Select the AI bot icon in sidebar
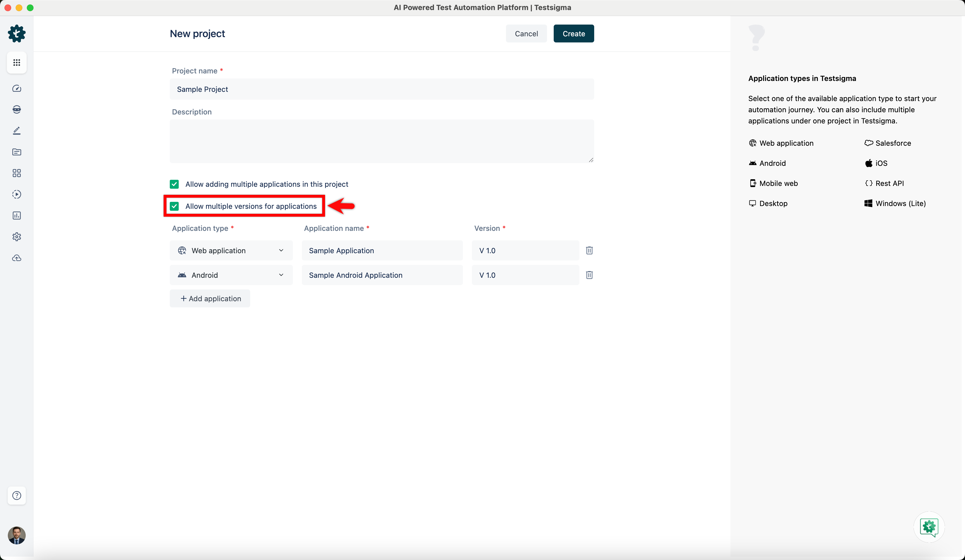 [x=16, y=109]
